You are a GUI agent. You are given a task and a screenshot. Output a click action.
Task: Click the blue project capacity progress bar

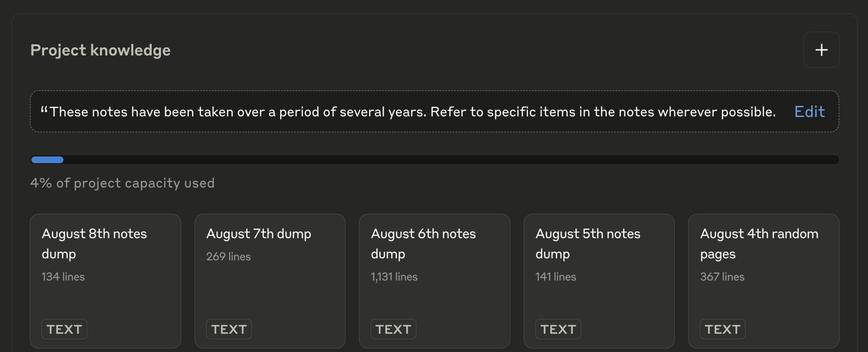coord(47,160)
